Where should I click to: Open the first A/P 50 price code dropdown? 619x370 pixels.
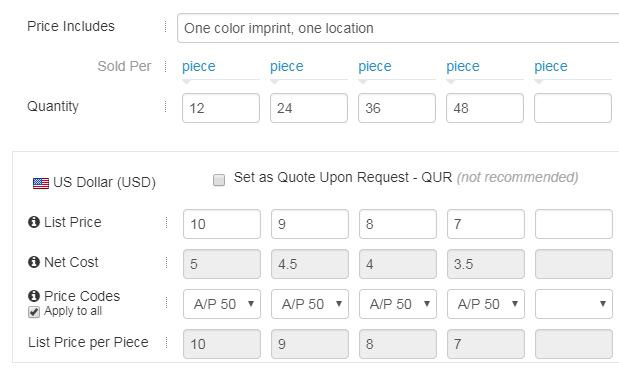pos(222,304)
